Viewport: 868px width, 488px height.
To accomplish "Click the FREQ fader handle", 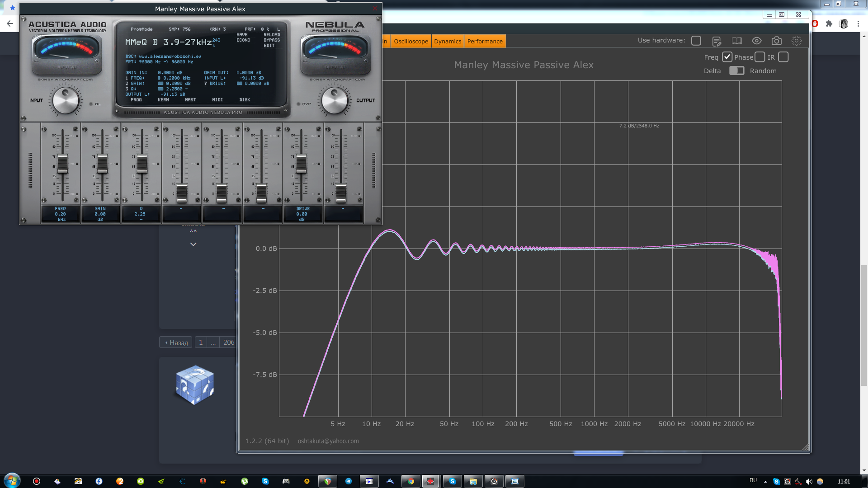I will (x=62, y=164).
